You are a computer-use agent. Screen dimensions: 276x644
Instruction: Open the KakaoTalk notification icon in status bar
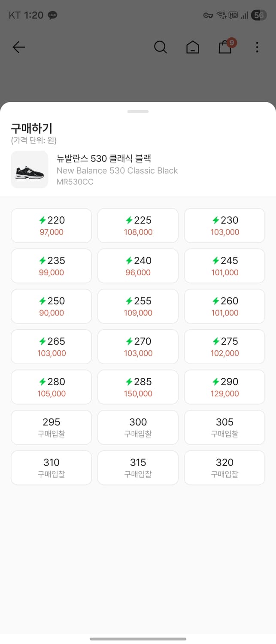pos(52,15)
